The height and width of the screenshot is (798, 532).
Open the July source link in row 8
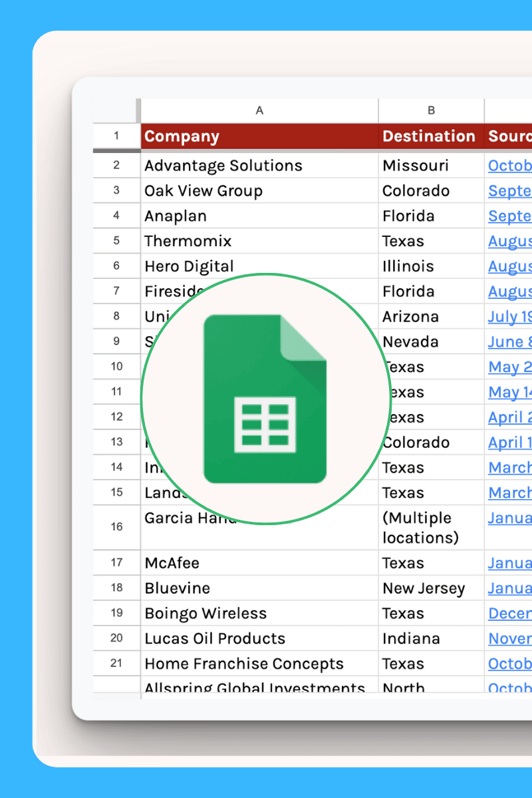[x=509, y=317]
